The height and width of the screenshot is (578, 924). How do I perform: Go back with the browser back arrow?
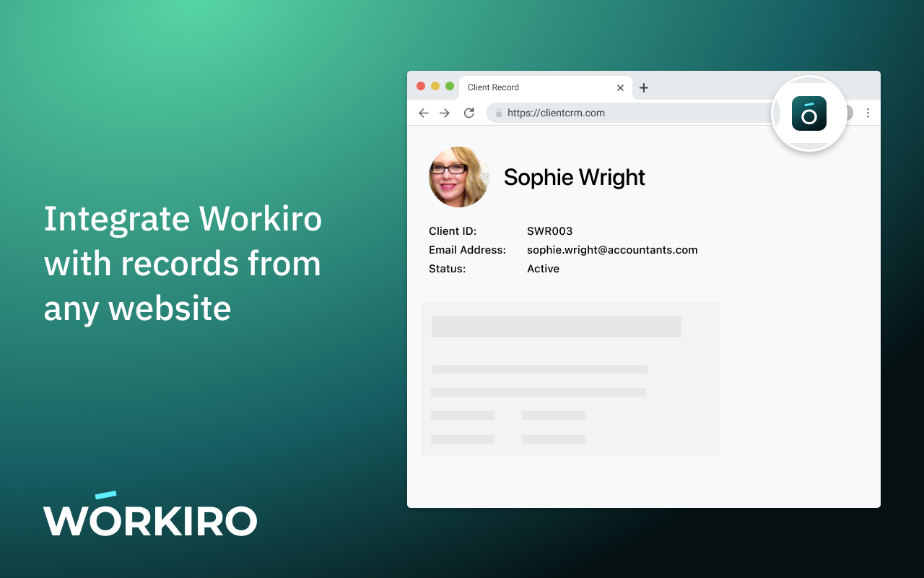[x=424, y=113]
